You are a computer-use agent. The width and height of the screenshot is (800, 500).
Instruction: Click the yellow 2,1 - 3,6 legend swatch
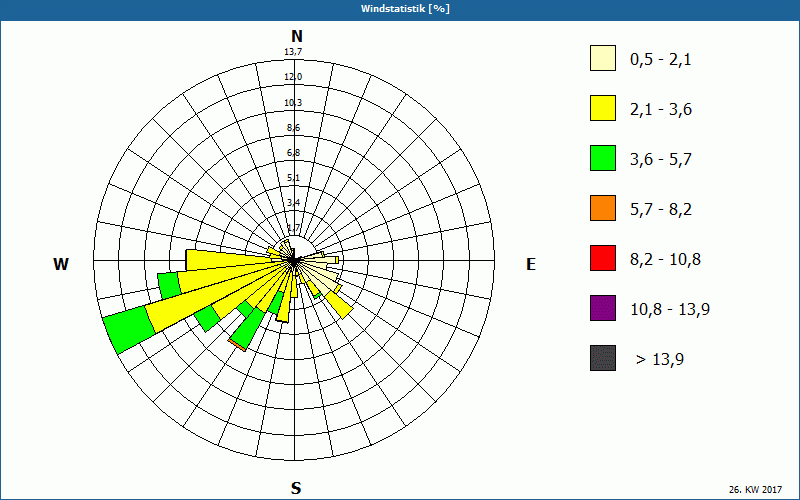(603, 108)
